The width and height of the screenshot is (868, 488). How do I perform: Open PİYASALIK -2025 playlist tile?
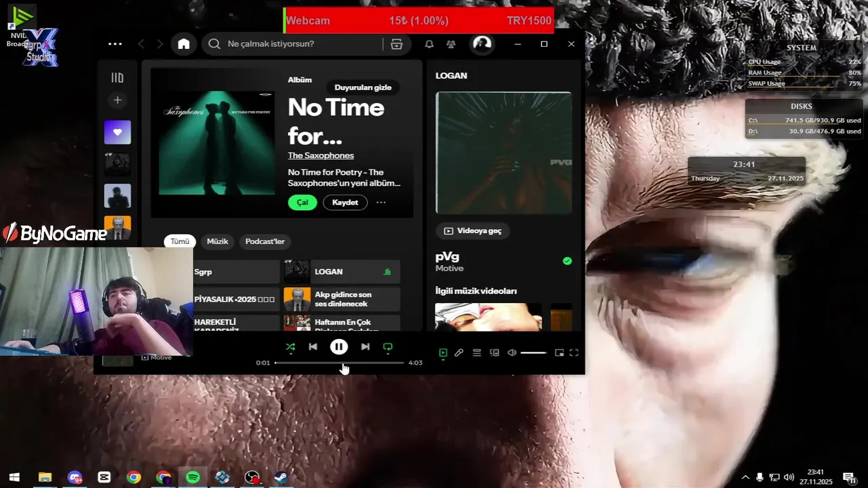point(235,299)
